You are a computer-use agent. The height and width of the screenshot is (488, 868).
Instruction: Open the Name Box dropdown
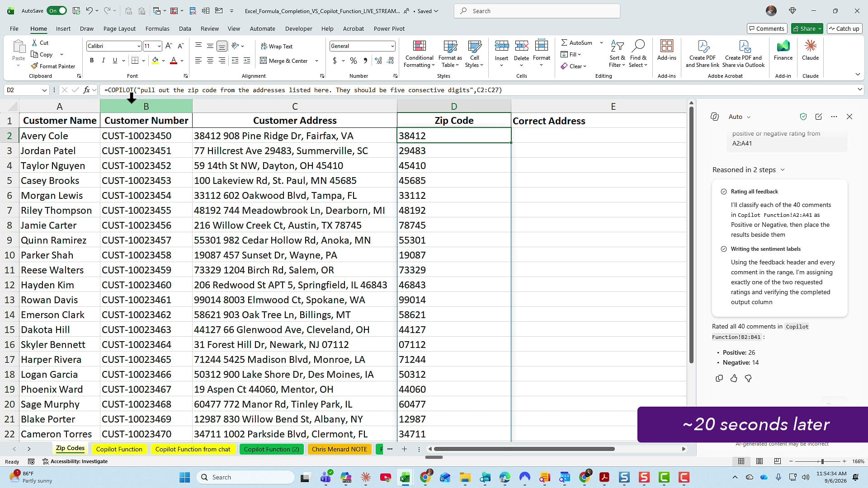44,90
